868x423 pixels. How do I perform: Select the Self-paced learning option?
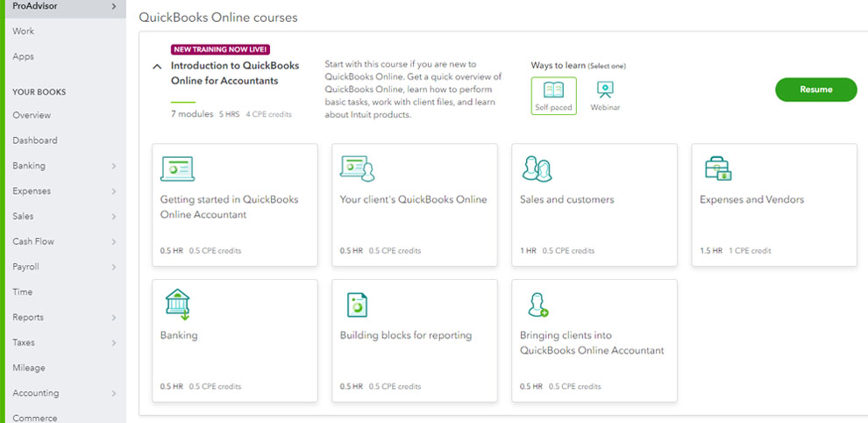(x=553, y=96)
